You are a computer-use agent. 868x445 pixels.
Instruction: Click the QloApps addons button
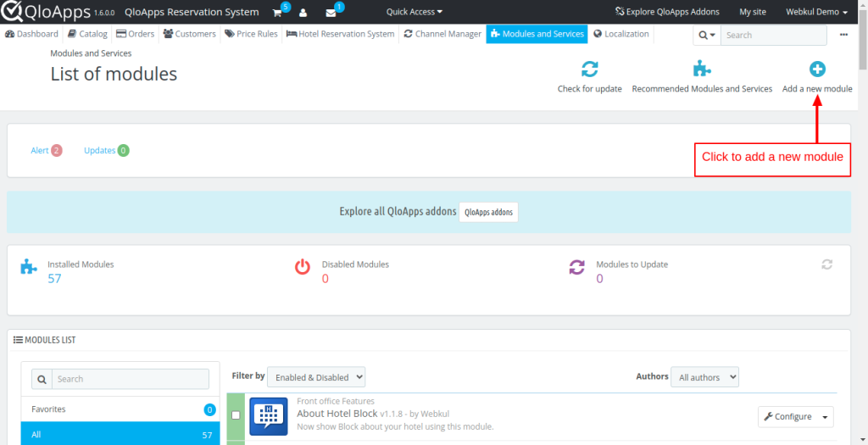[x=488, y=212]
